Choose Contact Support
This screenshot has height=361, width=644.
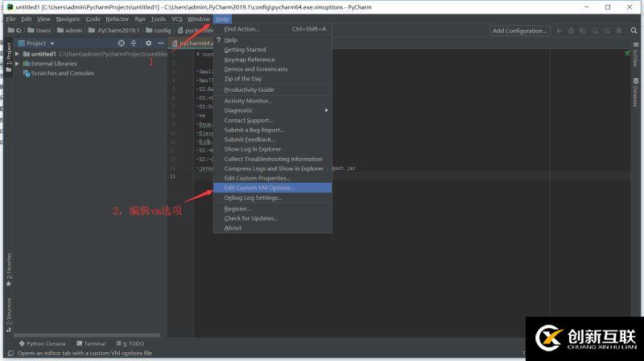(272, 120)
